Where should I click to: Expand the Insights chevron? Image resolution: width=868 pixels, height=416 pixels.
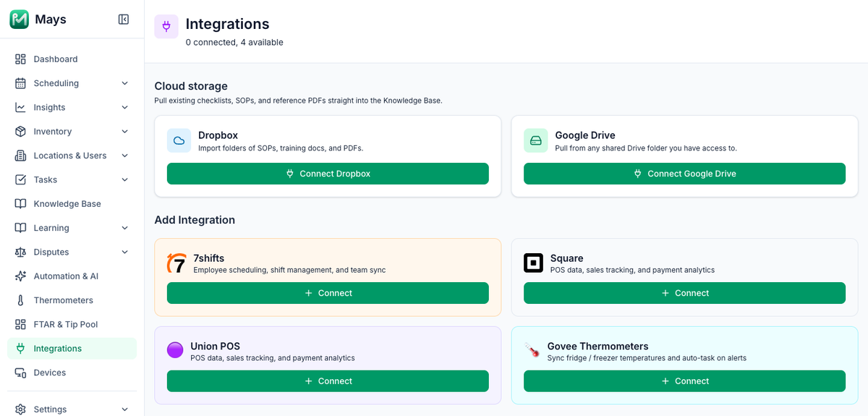[x=124, y=107]
